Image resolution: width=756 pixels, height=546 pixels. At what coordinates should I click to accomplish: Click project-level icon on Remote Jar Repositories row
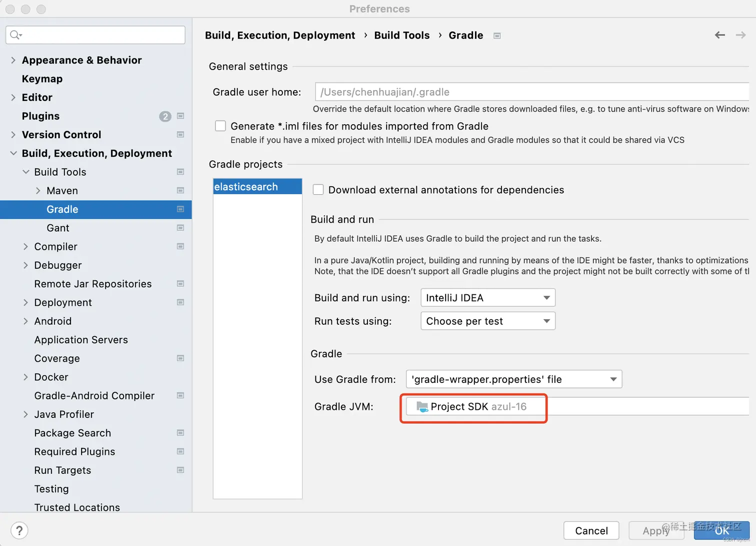[180, 284]
